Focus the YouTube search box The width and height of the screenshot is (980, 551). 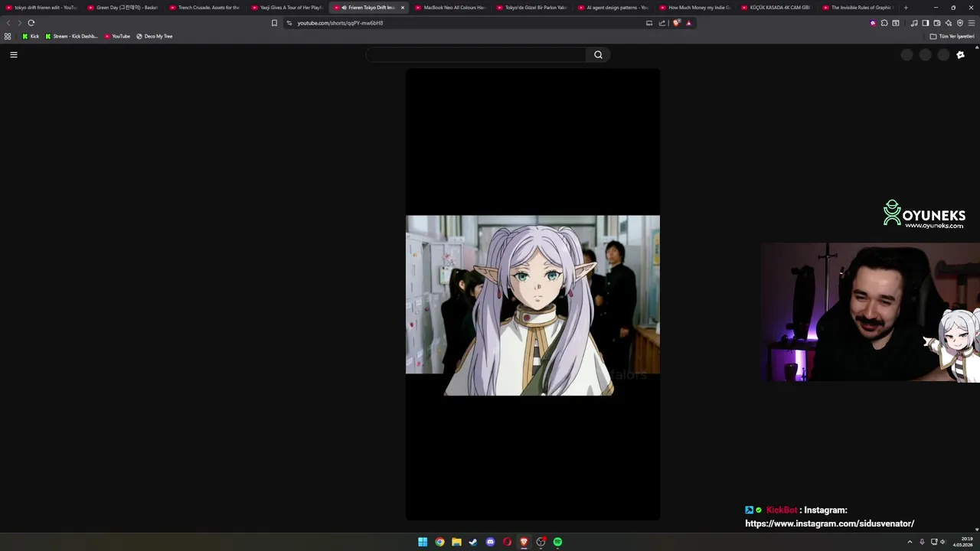pos(475,54)
